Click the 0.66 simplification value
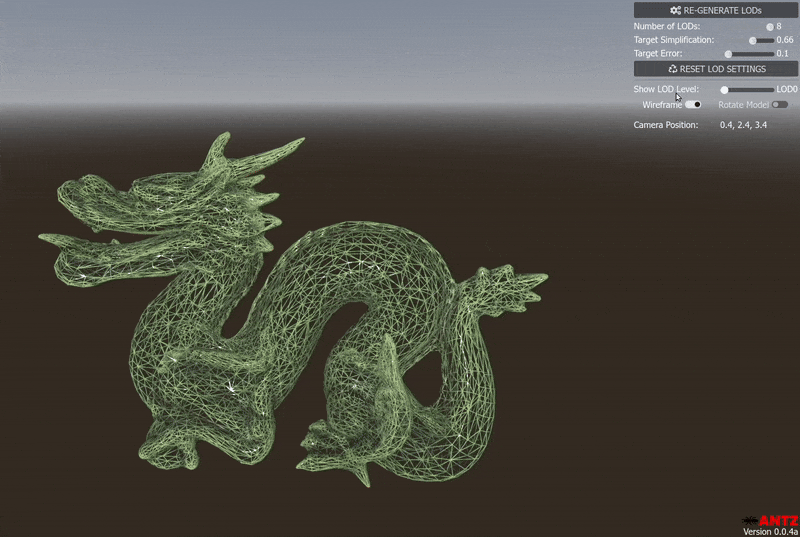800x537 pixels. point(785,40)
